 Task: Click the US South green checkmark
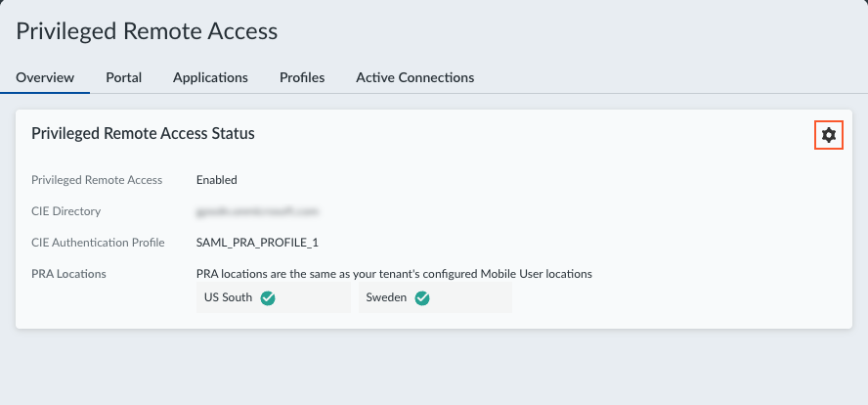[268, 298]
